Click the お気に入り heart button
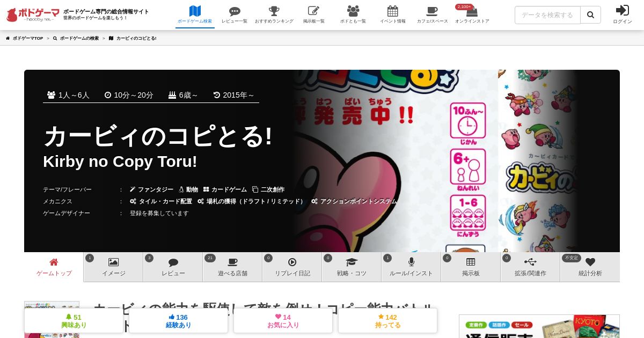Screen dimensions: 644x338 283,321
